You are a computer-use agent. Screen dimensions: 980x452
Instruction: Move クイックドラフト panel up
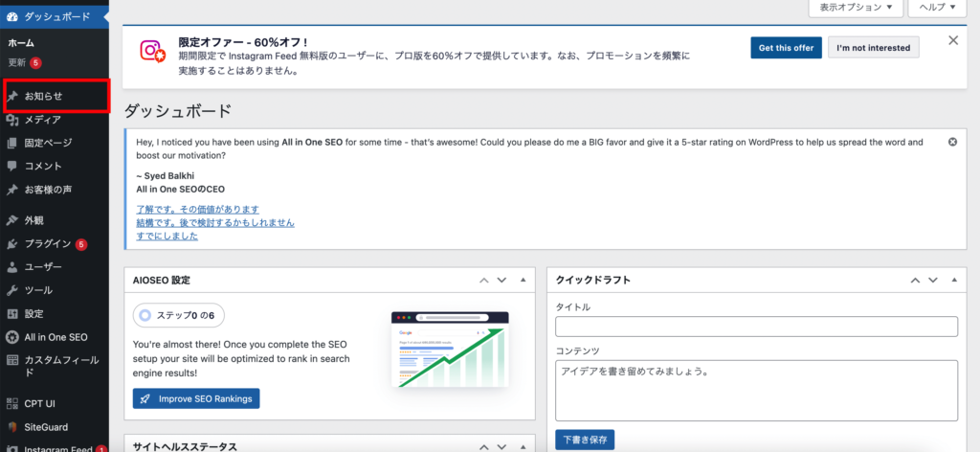[915, 280]
